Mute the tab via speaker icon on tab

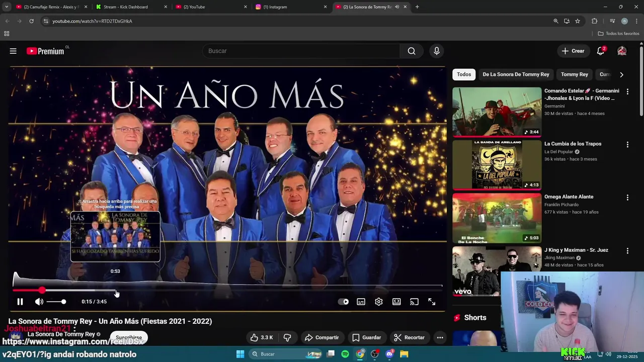click(397, 7)
